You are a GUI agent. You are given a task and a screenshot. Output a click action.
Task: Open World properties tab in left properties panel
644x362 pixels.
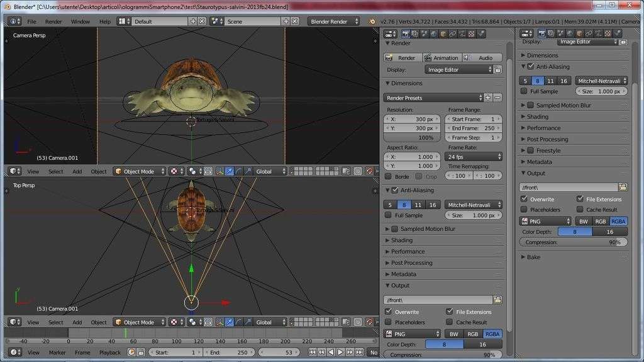(x=434, y=34)
